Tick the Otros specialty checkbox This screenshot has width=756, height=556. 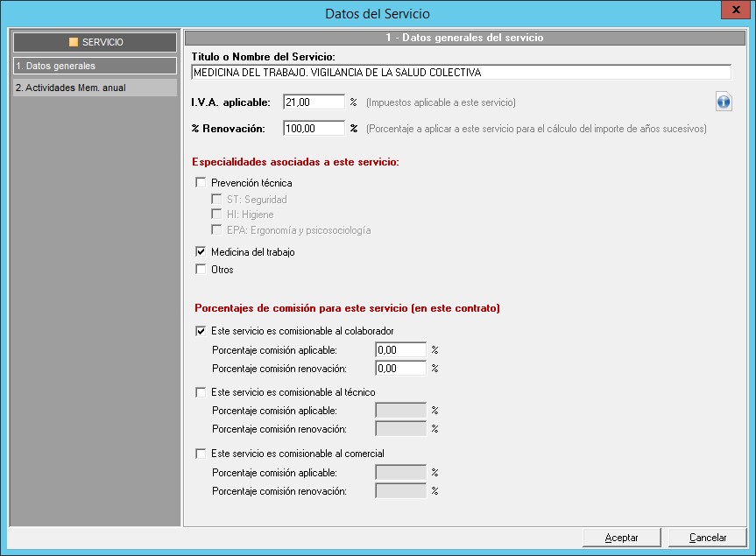[201, 270]
